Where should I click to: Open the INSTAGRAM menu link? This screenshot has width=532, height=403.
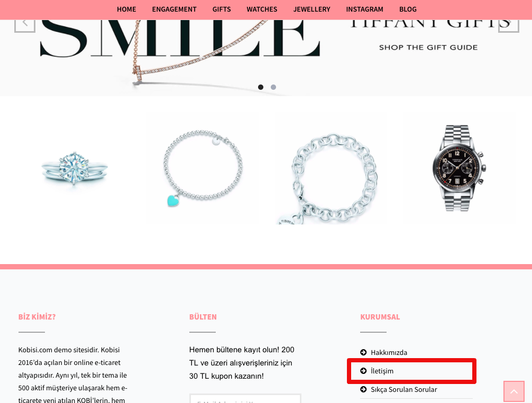[x=365, y=9]
